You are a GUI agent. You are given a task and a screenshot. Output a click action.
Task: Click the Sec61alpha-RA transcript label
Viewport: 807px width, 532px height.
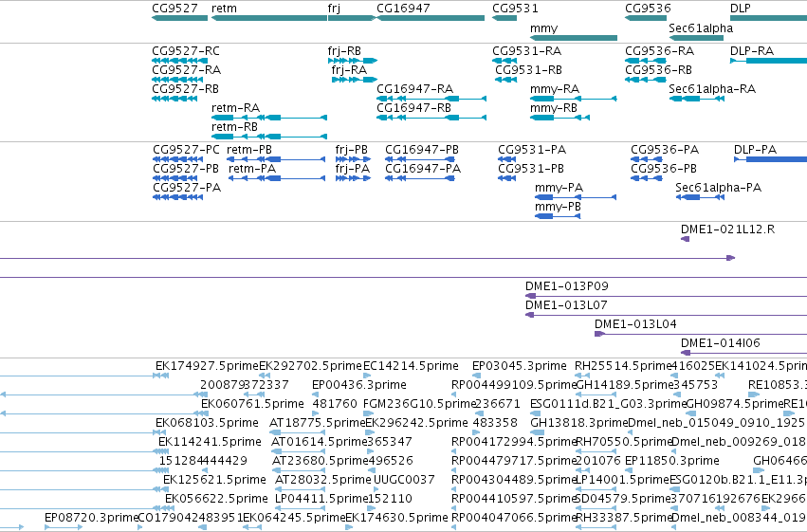coord(712,89)
